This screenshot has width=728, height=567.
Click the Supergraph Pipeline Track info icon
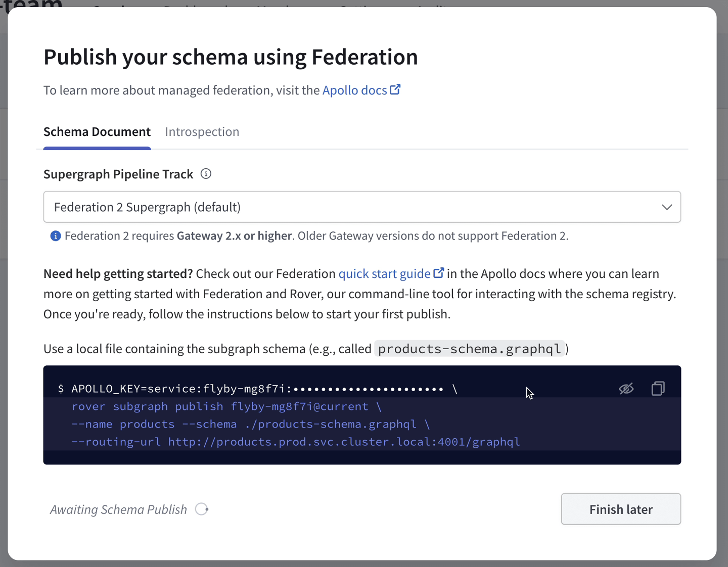[206, 173]
